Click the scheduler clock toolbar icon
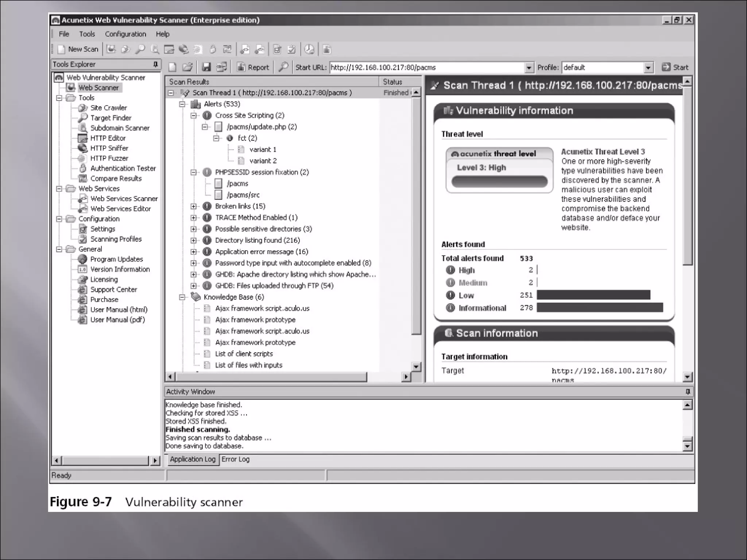 (x=309, y=50)
